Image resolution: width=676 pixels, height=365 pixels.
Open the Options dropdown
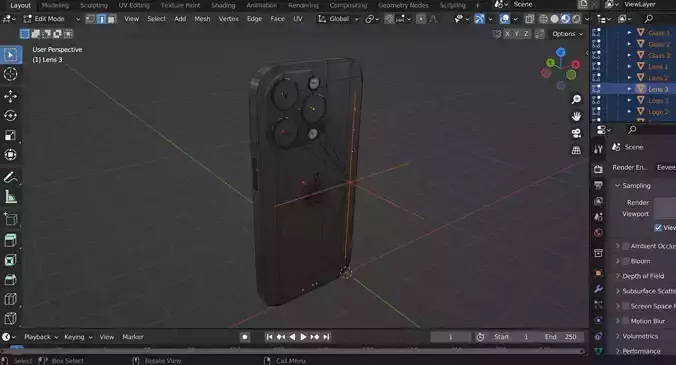click(567, 34)
